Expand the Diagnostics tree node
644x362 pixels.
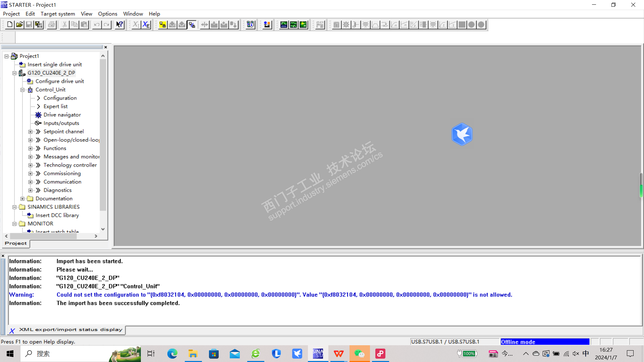31,190
